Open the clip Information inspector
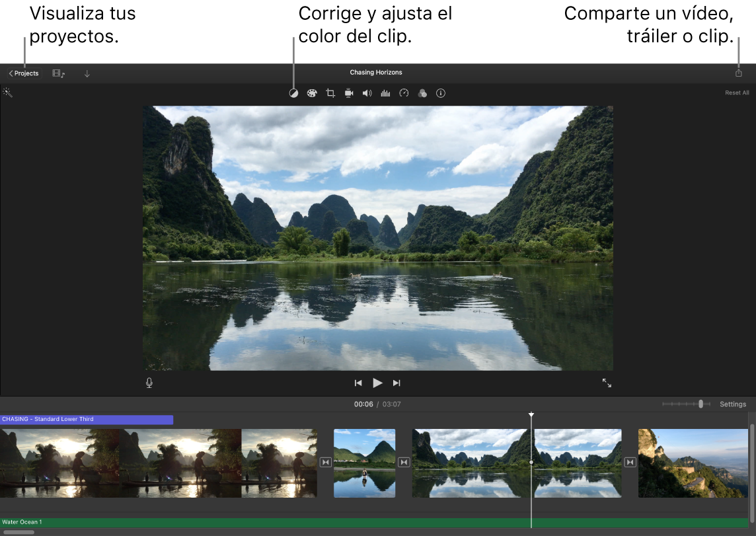 click(x=441, y=93)
